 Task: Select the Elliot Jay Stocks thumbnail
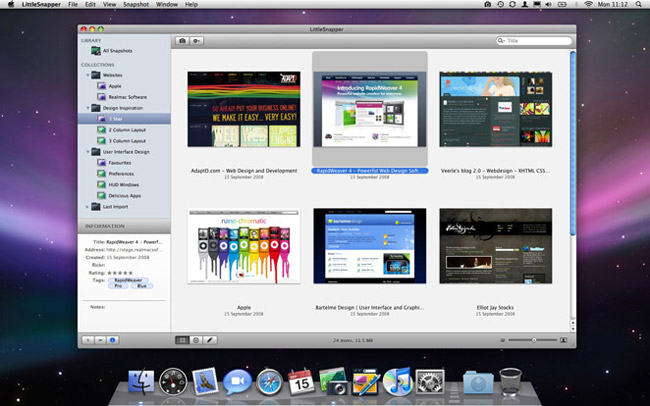click(496, 246)
